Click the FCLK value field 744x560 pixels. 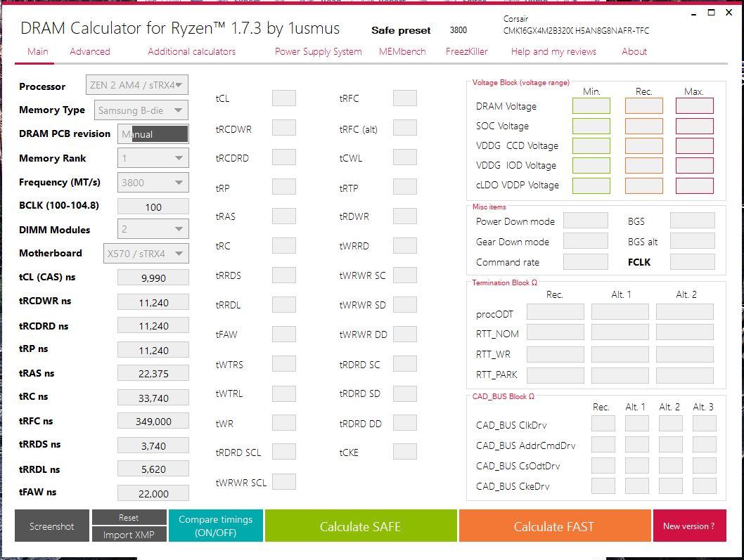click(692, 262)
